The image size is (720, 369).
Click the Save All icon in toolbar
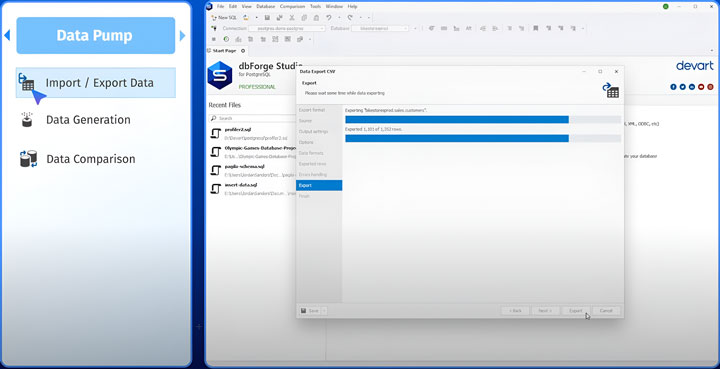(280, 17)
